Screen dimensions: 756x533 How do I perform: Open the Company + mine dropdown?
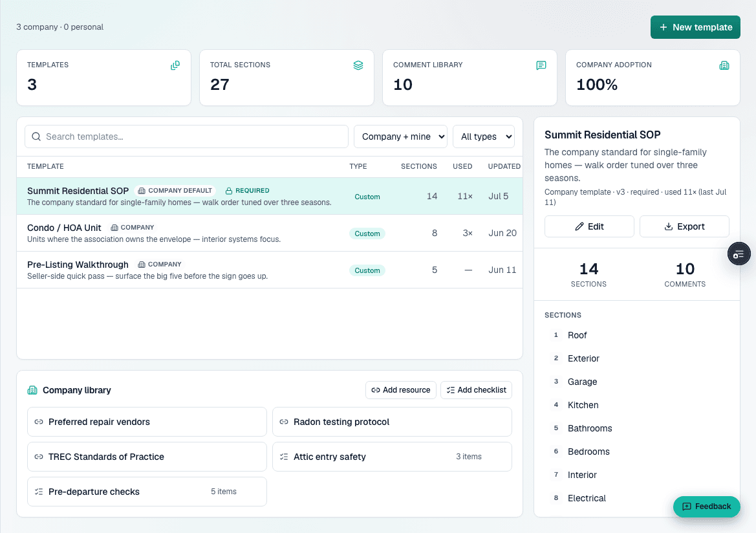coord(401,136)
